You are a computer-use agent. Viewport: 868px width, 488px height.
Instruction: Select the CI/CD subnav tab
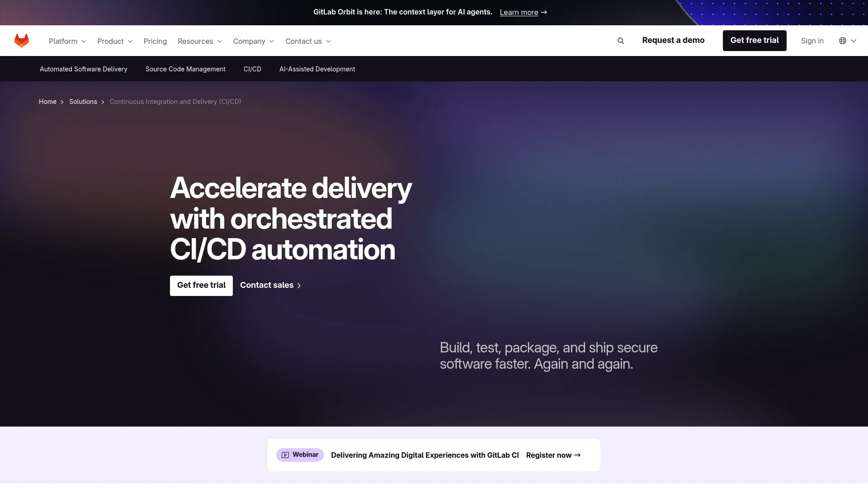coord(252,69)
